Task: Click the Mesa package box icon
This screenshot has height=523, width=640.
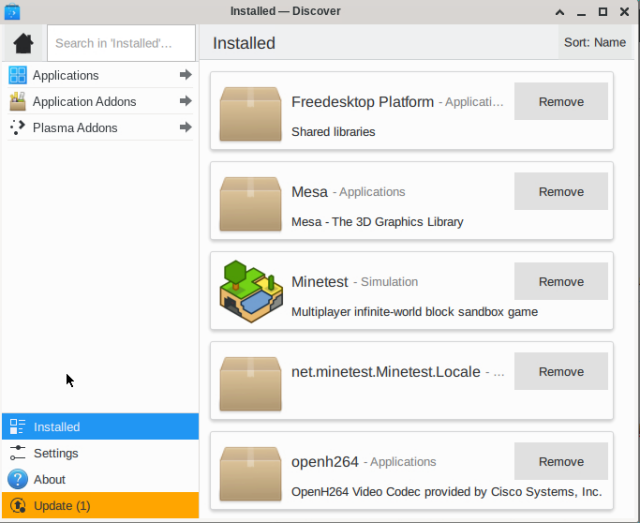Action: tap(250, 202)
